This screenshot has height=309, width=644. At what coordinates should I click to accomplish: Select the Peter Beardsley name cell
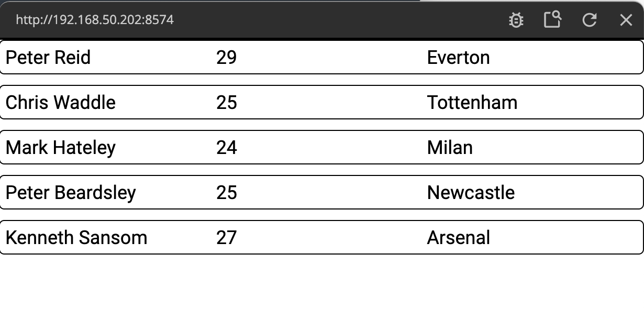(x=71, y=192)
